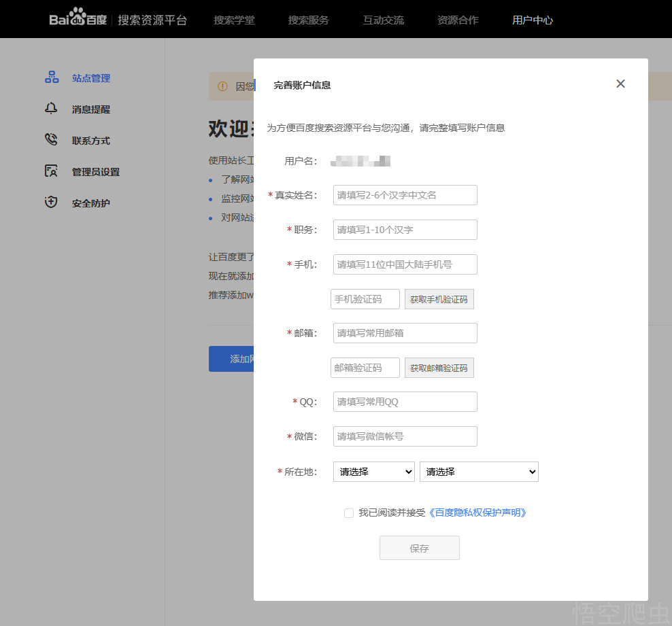Screen dimensions: 672x626
Task: Open 消息提醒 notifications
Action: 91,109
